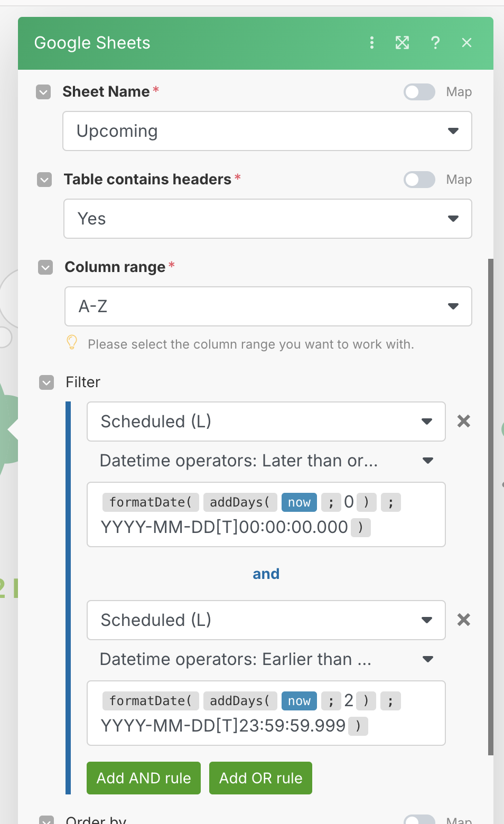Image resolution: width=504 pixels, height=824 pixels.
Task: Click the lightbulb hint icon
Action: point(72,343)
